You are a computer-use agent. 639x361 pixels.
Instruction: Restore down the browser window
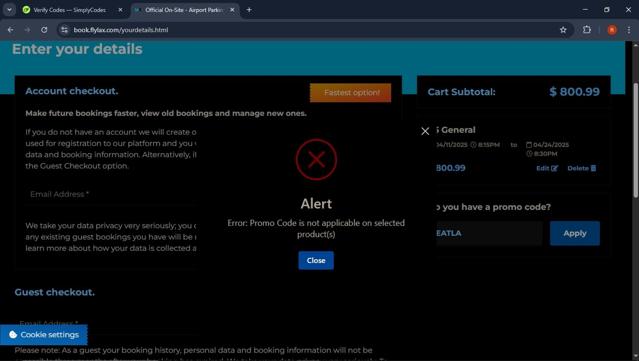point(607,10)
